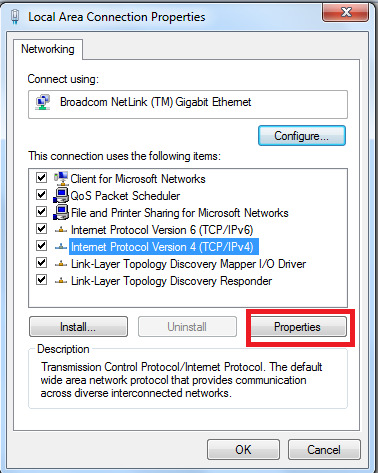Click the TCP/IPv6 protocol icon
The width and height of the screenshot is (378, 473).
point(61,230)
